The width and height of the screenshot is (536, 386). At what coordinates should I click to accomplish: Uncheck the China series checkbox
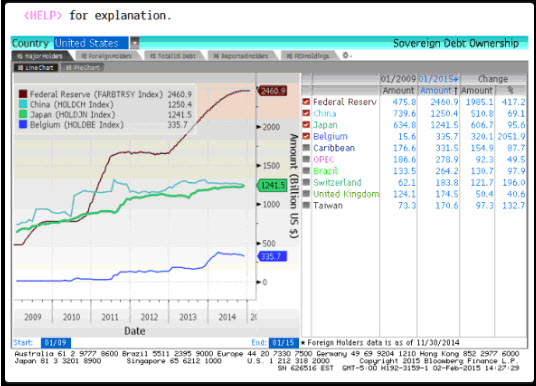306,113
